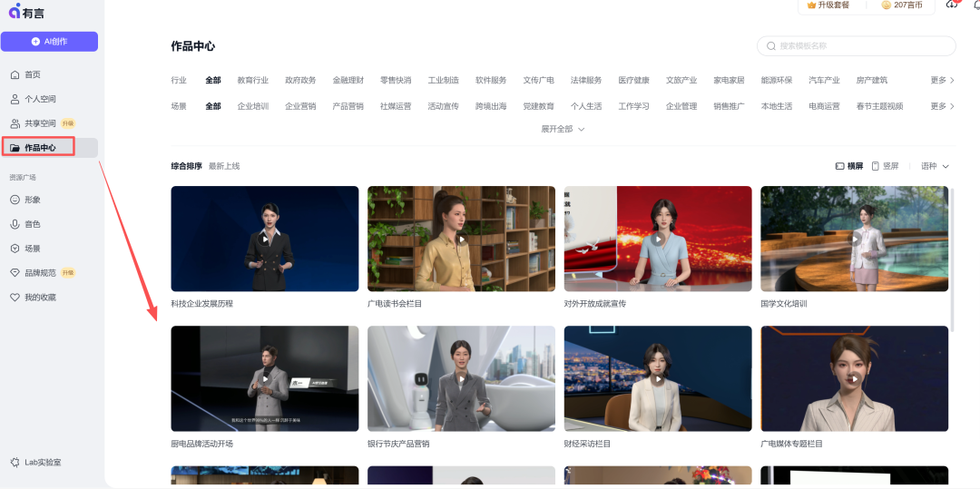Focus the 搜索模板名称 search field
The image size is (980, 489).
pos(857,46)
